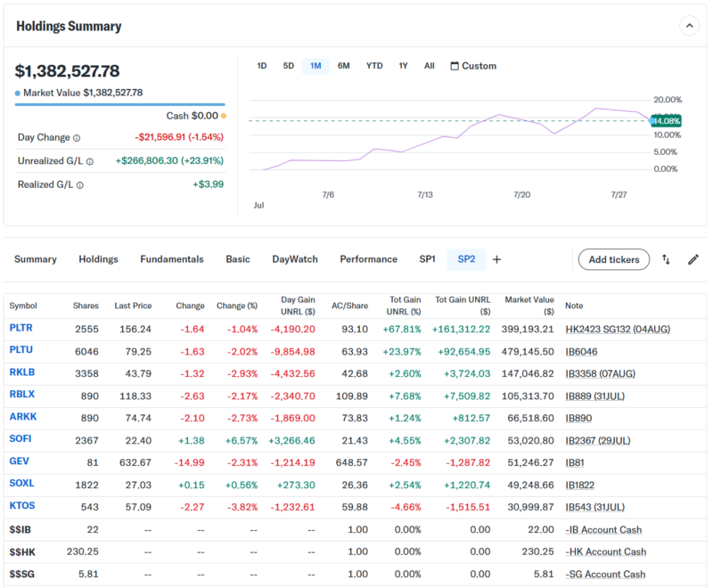The width and height of the screenshot is (713, 588).
Task: Click the Add tickers button
Action: pyautogui.click(x=614, y=259)
